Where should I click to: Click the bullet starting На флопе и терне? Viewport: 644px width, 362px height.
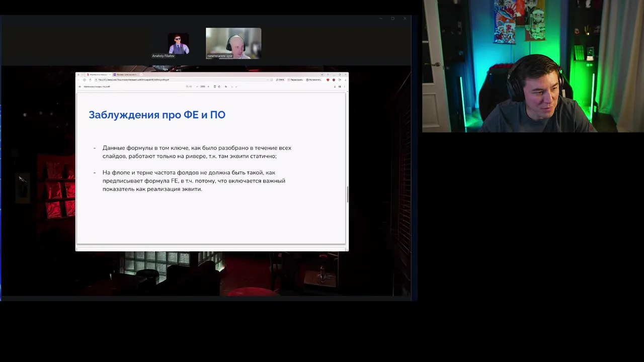coord(194,180)
